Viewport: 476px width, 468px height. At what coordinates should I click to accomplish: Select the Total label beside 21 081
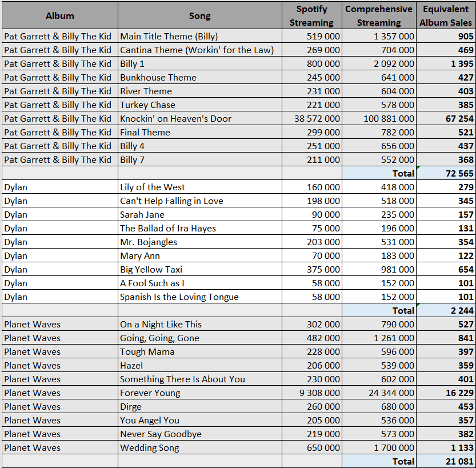pos(403,462)
